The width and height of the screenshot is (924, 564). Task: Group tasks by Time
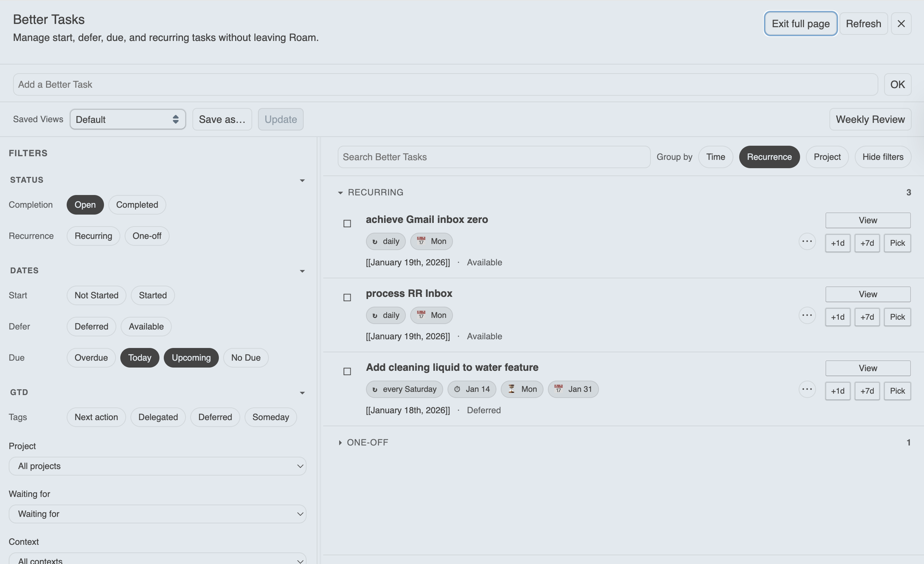[715, 157]
